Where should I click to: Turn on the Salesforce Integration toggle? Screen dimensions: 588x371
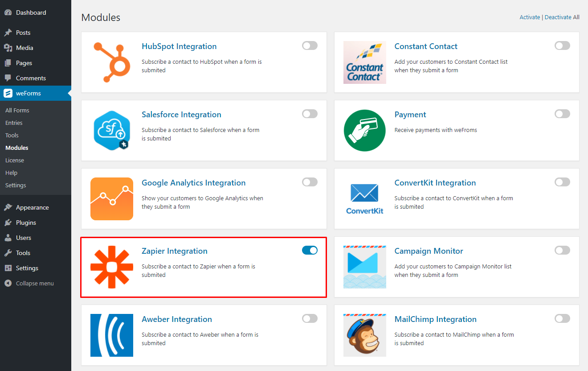point(310,114)
